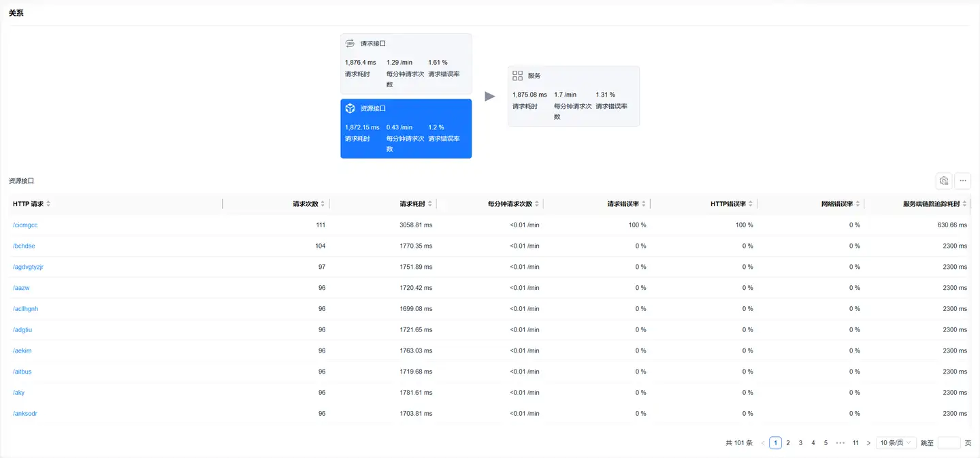Open table column settings gear icon
The height and width of the screenshot is (458, 980).
click(x=943, y=180)
